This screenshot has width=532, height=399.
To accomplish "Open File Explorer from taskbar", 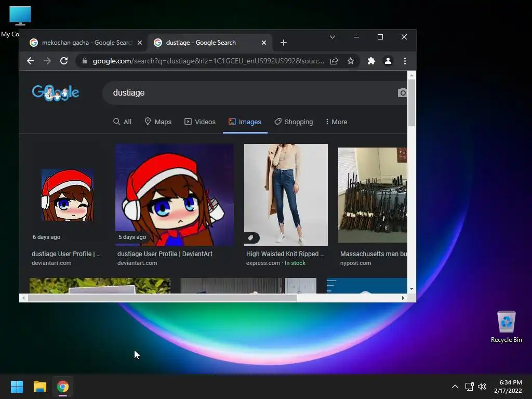I will point(39,387).
